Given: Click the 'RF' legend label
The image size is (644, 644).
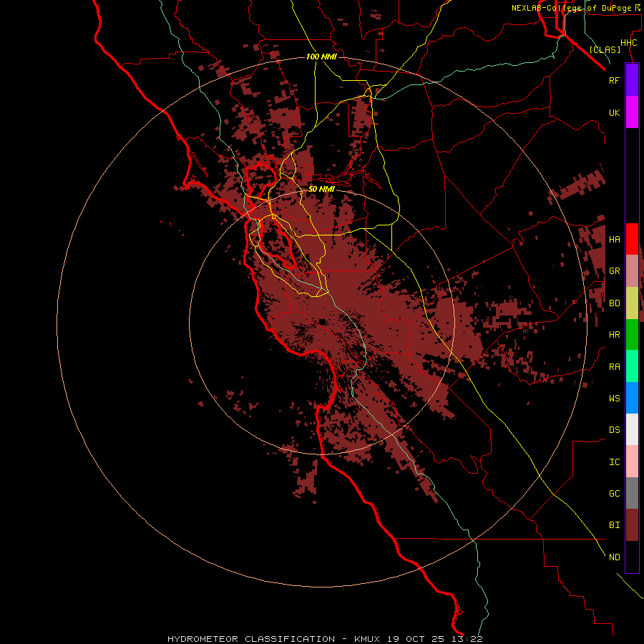Looking at the screenshot, I should coord(614,80).
